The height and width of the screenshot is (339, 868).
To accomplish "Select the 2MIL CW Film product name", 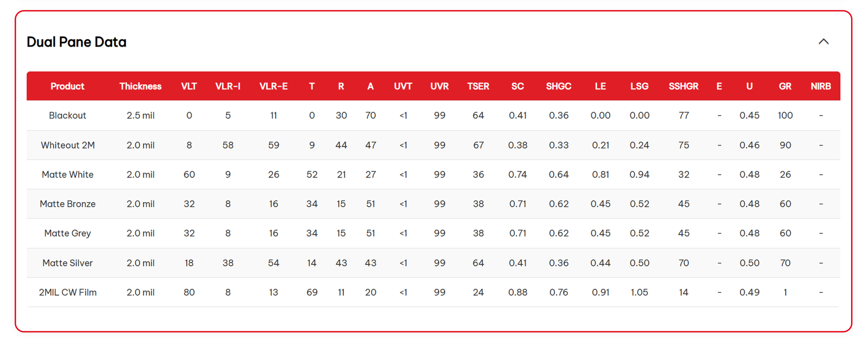I will [x=67, y=292].
